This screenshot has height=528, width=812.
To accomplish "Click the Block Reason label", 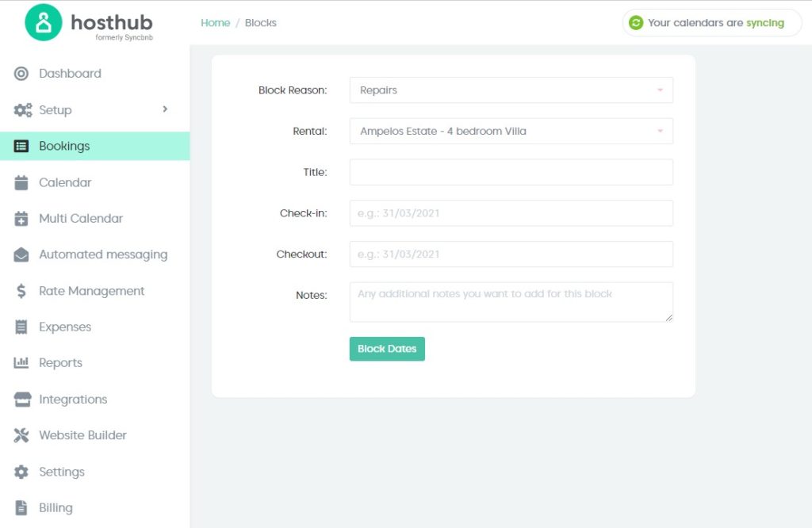I will coord(293,90).
